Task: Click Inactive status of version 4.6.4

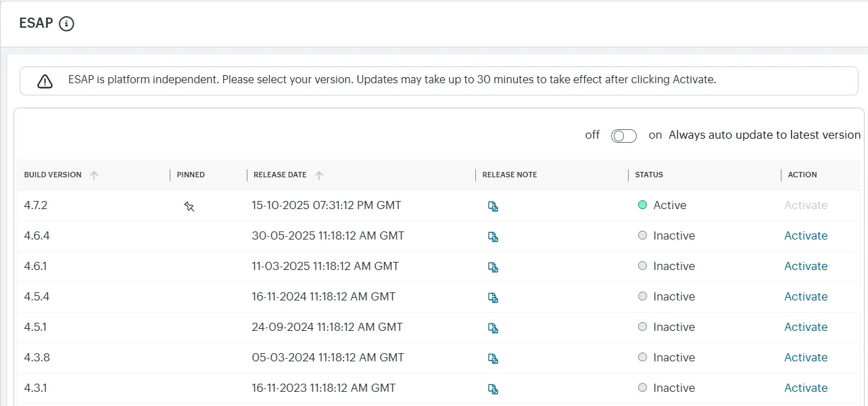Action: click(667, 235)
